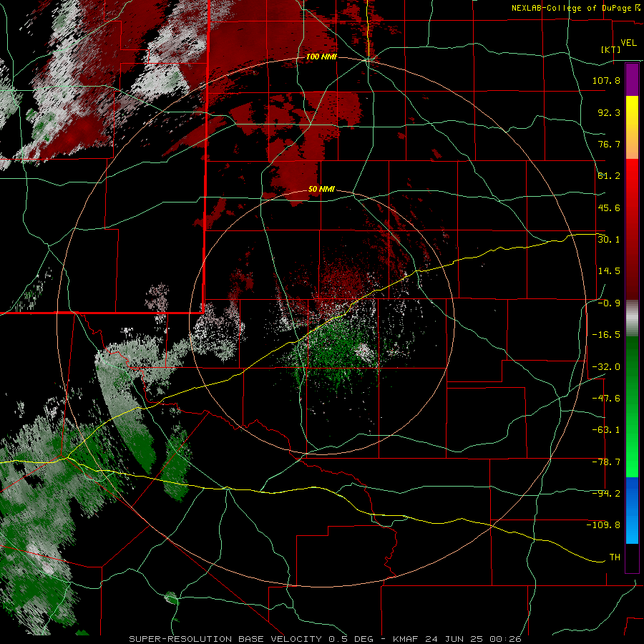Click the -109.8 legend value
The image size is (644, 644).
coord(603,525)
